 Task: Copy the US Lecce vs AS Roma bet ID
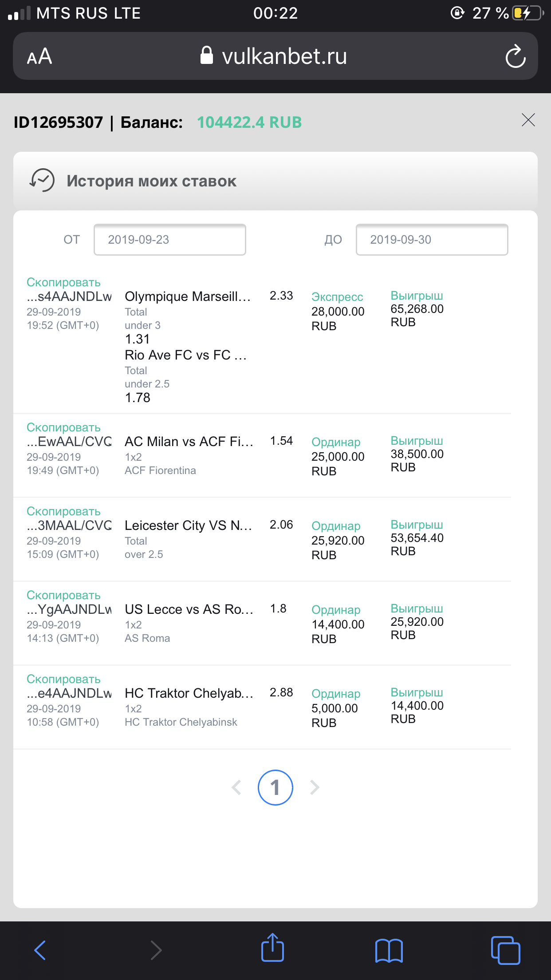(x=63, y=595)
